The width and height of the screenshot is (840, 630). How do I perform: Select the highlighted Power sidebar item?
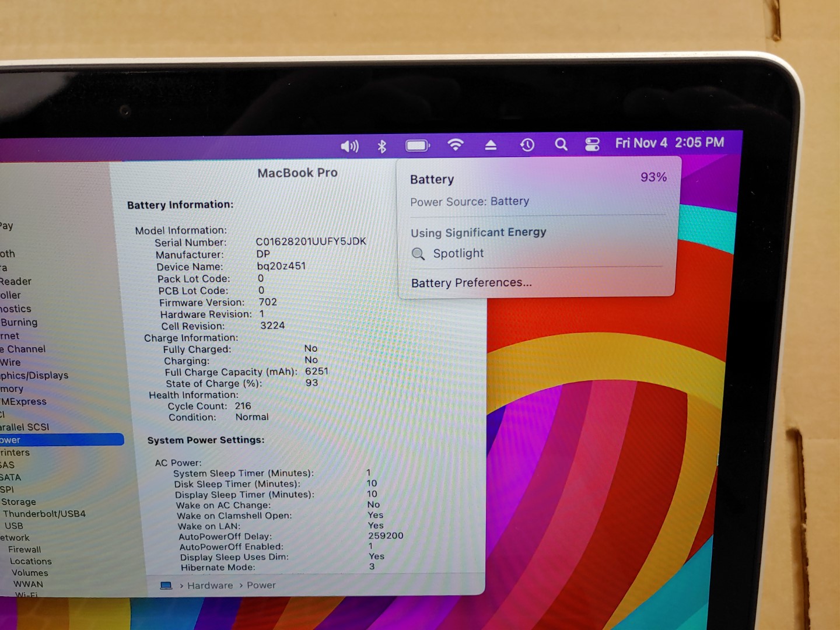coord(62,440)
